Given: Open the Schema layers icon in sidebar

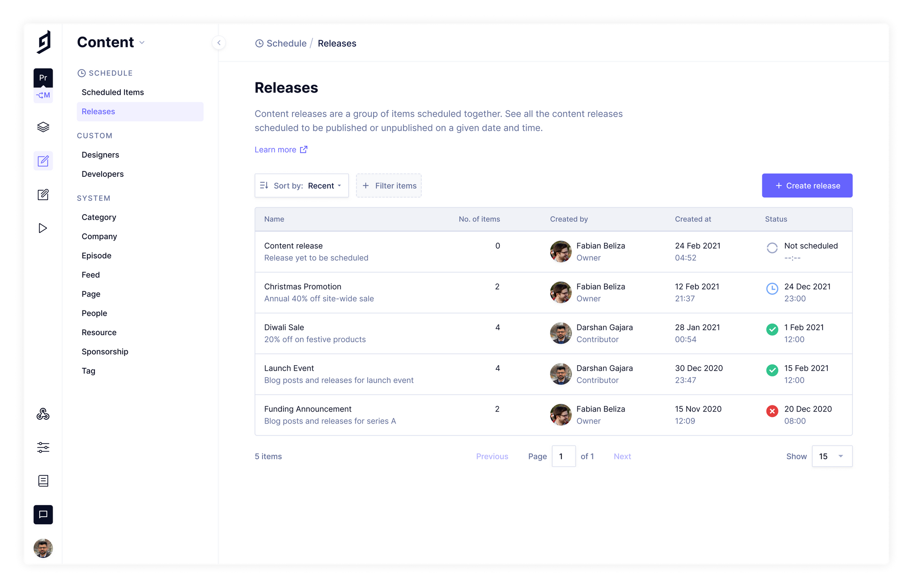Looking at the screenshot, I should click(43, 127).
